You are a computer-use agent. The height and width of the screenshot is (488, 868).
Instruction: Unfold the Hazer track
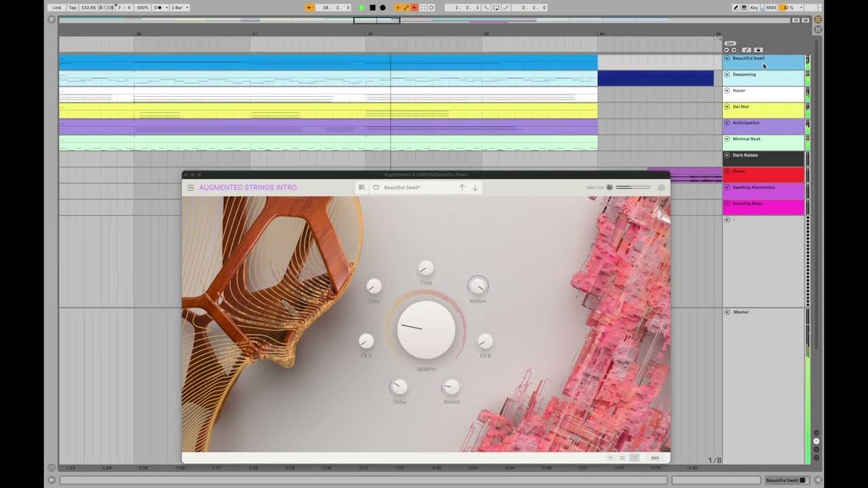(x=727, y=90)
